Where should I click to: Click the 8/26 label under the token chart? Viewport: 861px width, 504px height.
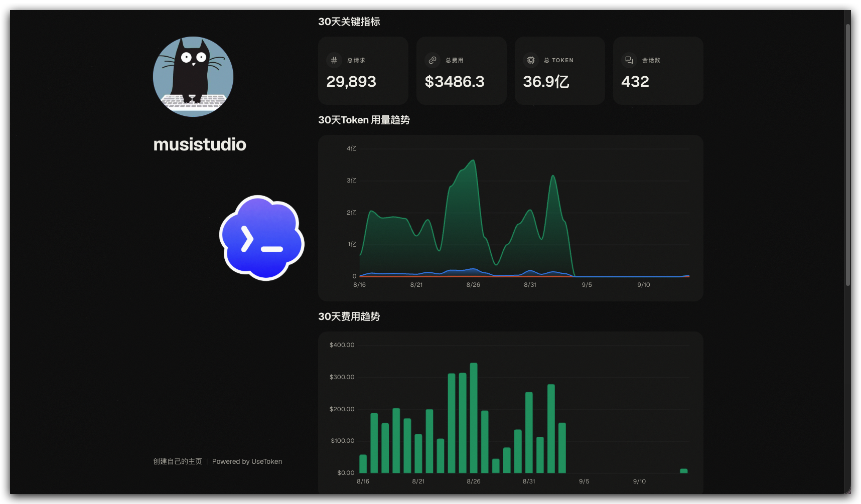pos(473,285)
